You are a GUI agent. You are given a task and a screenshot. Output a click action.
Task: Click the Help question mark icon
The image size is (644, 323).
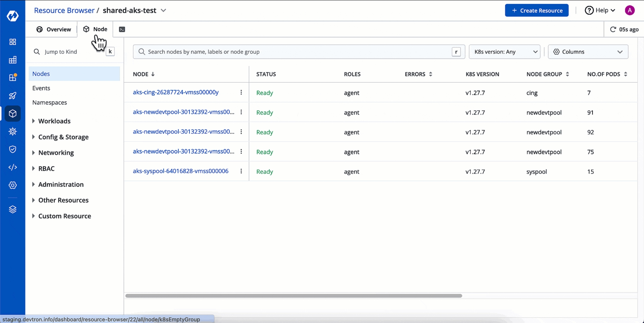[x=589, y=10]
